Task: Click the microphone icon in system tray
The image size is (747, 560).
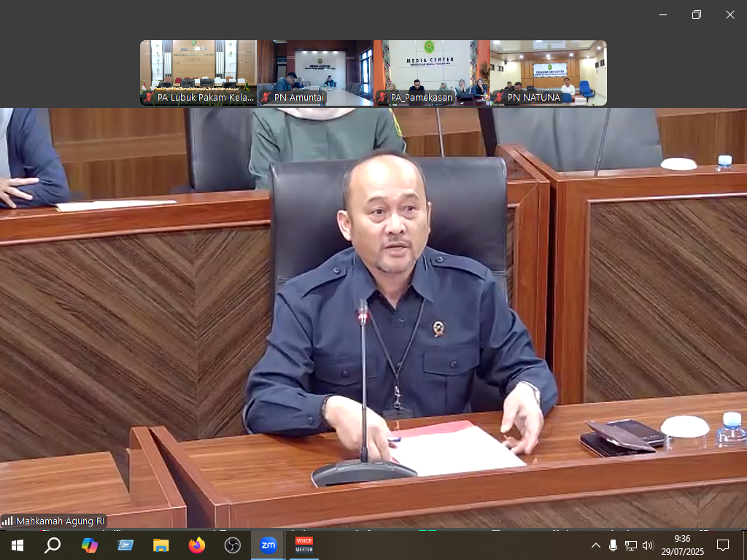Action: 613,545
